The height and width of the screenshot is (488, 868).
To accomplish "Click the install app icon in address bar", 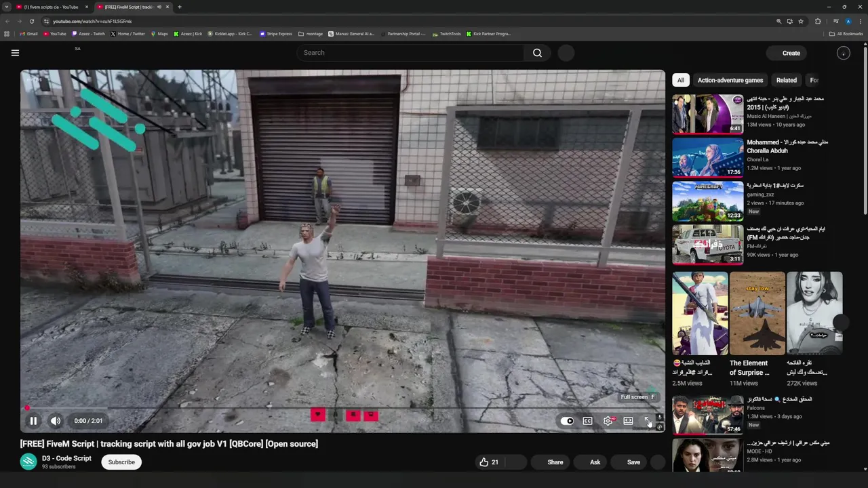I will tap(790, 21).
